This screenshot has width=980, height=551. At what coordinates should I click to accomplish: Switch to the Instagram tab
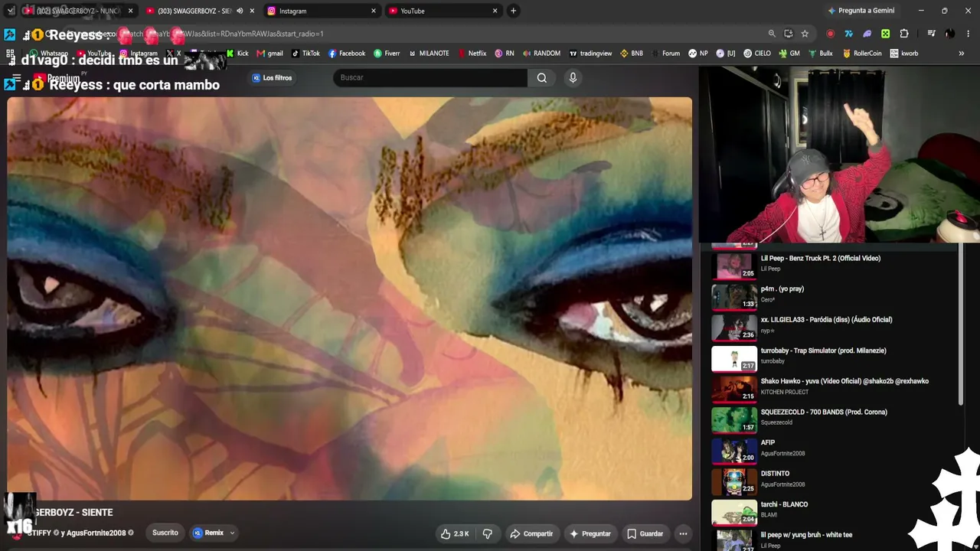coord(321,11)
